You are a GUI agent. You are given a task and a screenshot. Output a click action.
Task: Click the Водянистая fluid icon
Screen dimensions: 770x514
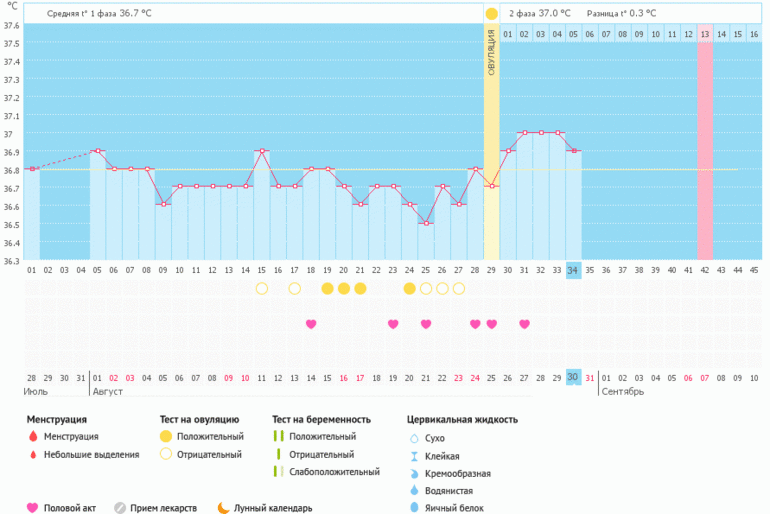coord(414,491)
